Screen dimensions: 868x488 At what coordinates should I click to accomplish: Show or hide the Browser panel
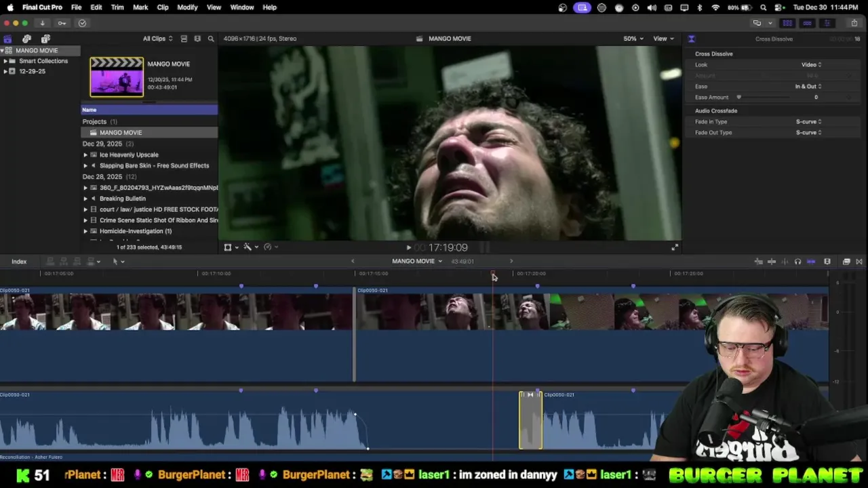tap(787, 23)
